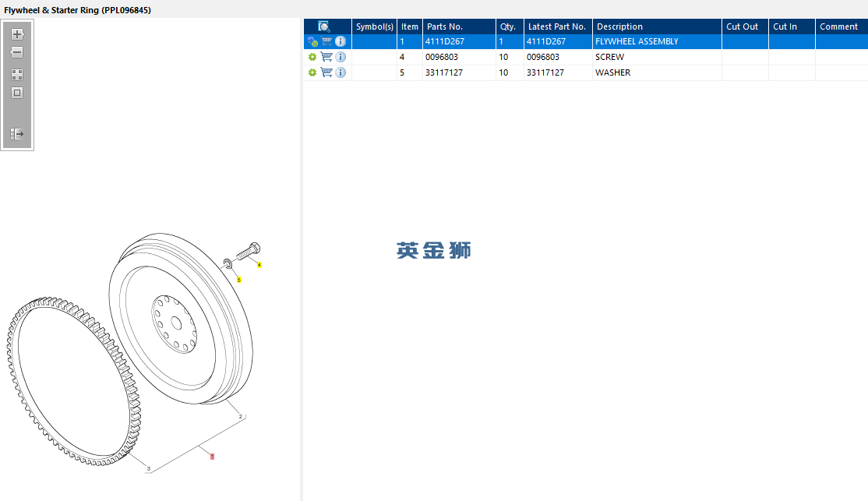Image resolution: width=868 pixels, height=501 pixels.
Task: Add WASHER 33117127 to cart
Action: [x=326, y=72]
